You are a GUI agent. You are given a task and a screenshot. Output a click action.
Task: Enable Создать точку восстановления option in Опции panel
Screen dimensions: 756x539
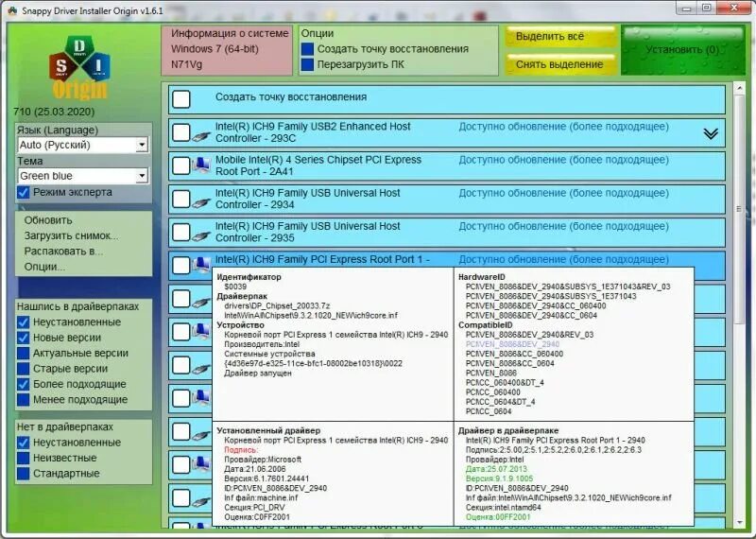coord(307,49)
